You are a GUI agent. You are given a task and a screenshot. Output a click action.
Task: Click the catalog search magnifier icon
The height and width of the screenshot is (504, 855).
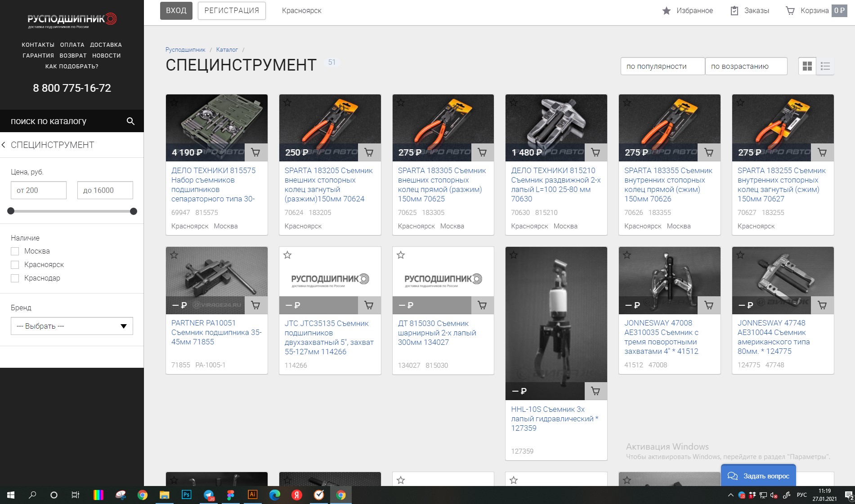[130, 121]
